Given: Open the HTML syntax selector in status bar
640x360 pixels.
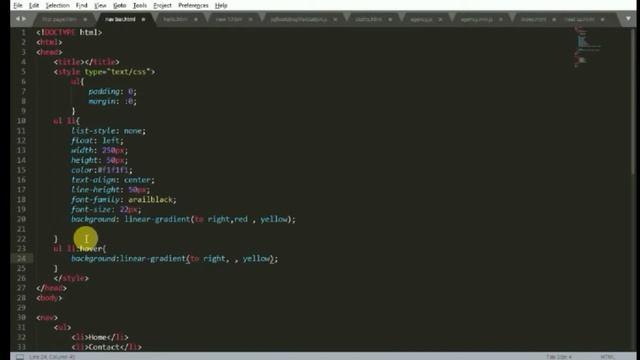Looking at the screenshot, I should click(x=608, y=357).
